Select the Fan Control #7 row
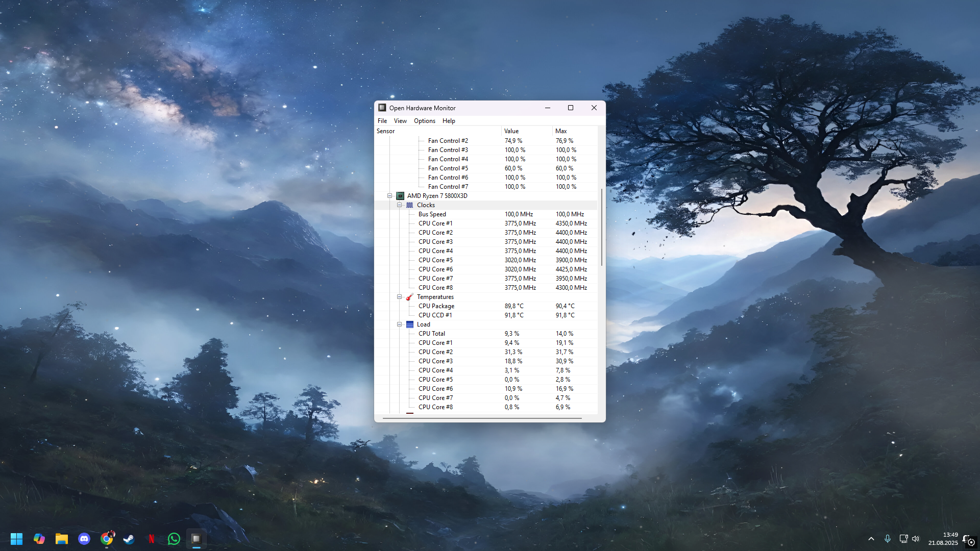This screenshot has height=551, width=980. (486, 187)
